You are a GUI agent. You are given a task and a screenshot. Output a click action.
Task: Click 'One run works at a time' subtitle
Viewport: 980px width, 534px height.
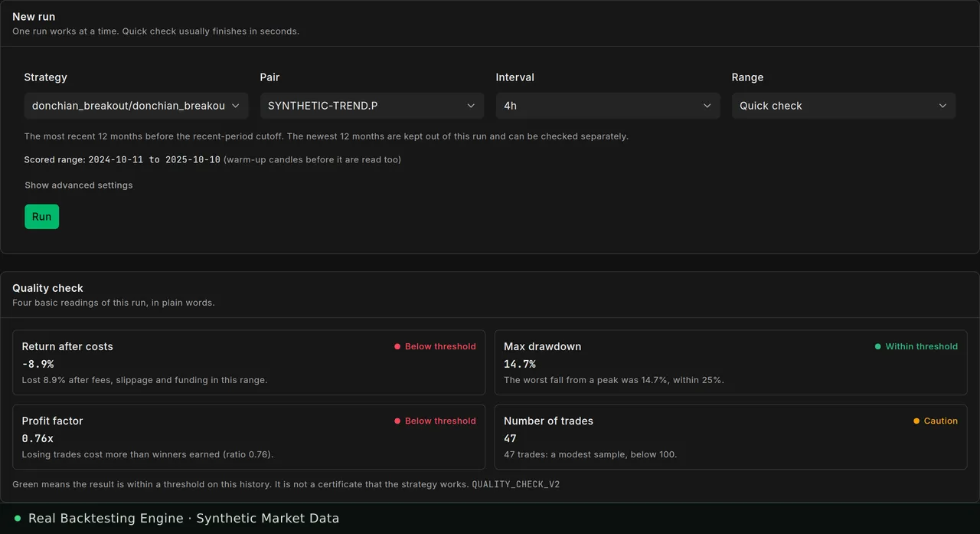click(155, 31)
